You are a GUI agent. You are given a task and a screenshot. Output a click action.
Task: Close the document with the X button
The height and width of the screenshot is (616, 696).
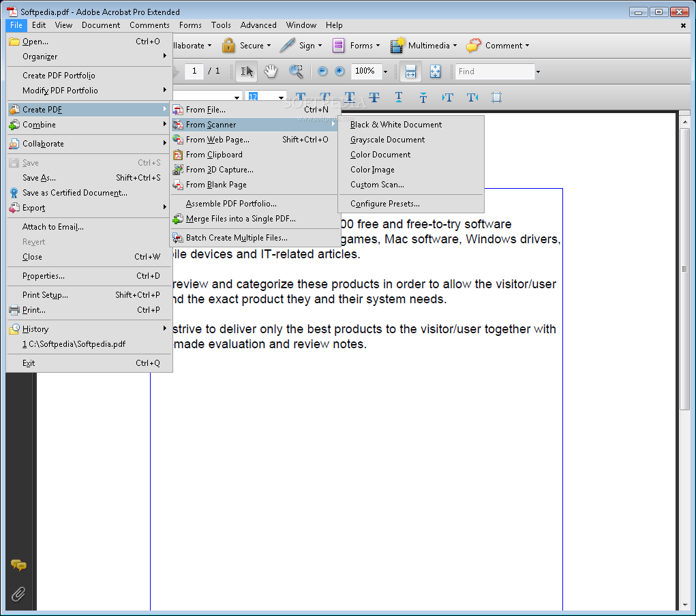pyautogui.click(x=683, y=26)
